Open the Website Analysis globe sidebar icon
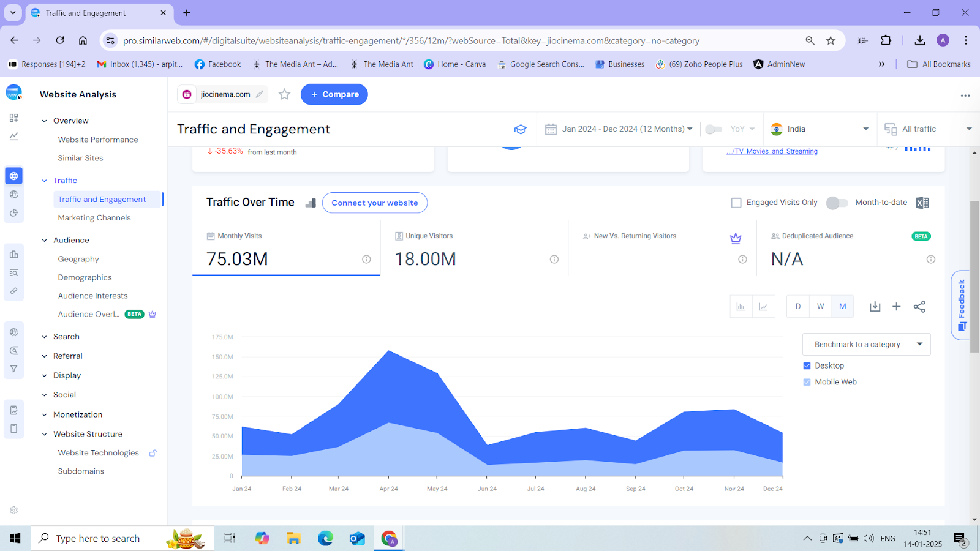The image size is (980, 551). pos(13,176)
